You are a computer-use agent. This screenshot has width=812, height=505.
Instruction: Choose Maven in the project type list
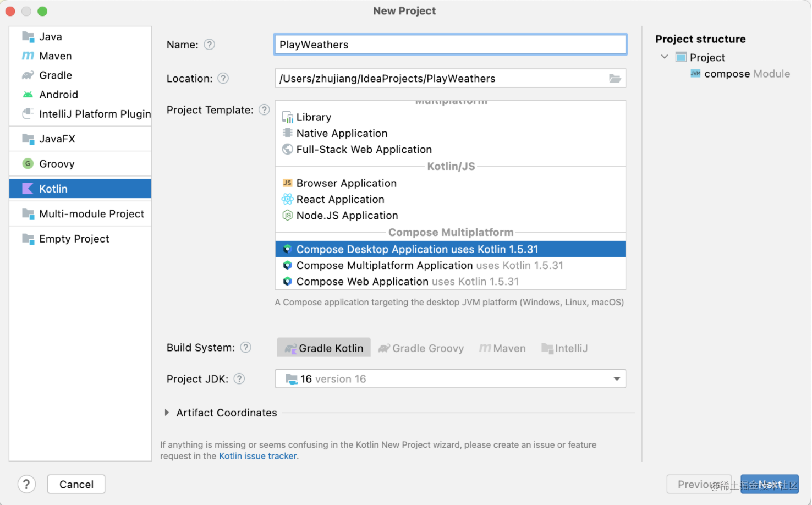pos(80,56)
